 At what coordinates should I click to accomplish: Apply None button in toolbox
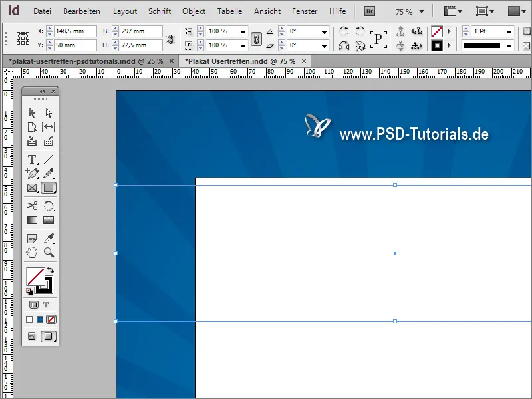(51, 319)
